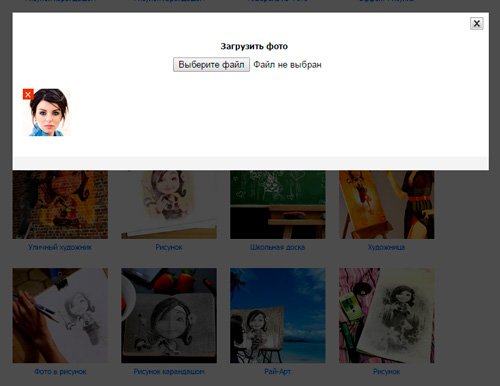Open the Уличный художник link
Viewport: 500px width, 386px height.
pyautogui.click(x=60, y=247)
